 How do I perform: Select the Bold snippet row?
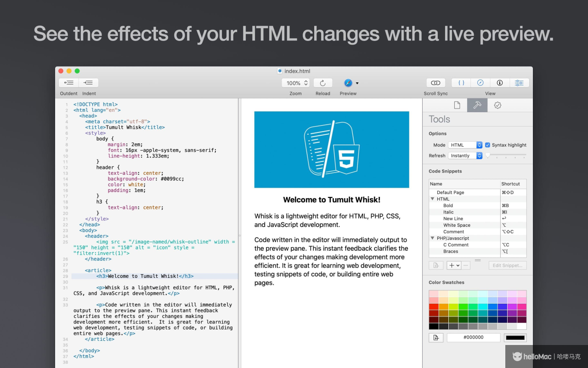[x=478, y=206]
